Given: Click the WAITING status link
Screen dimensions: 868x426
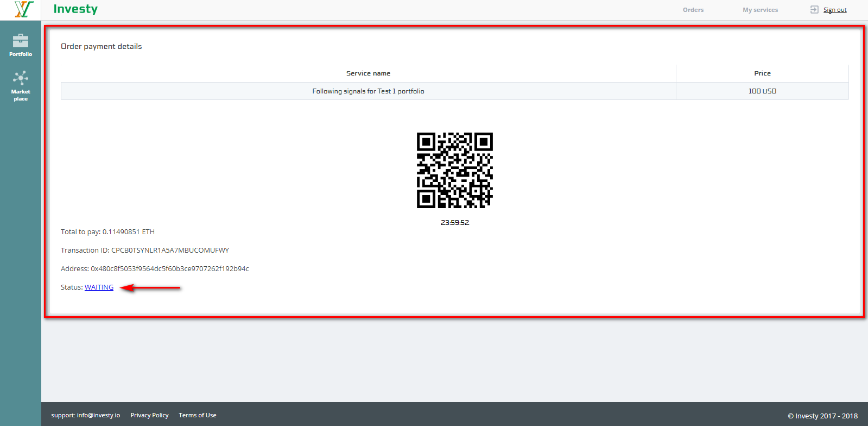Looking at the screenshot, I should tap(99, 287).
